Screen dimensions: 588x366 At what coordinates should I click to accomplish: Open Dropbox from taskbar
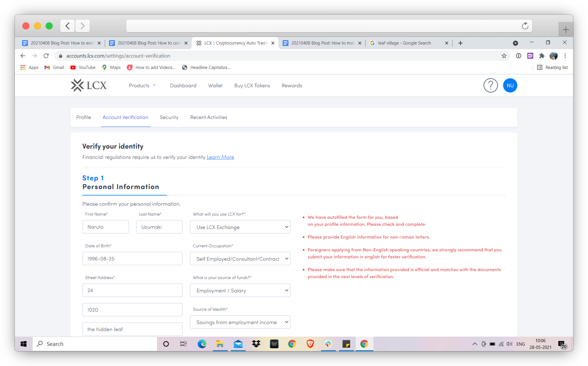point(256,344)
